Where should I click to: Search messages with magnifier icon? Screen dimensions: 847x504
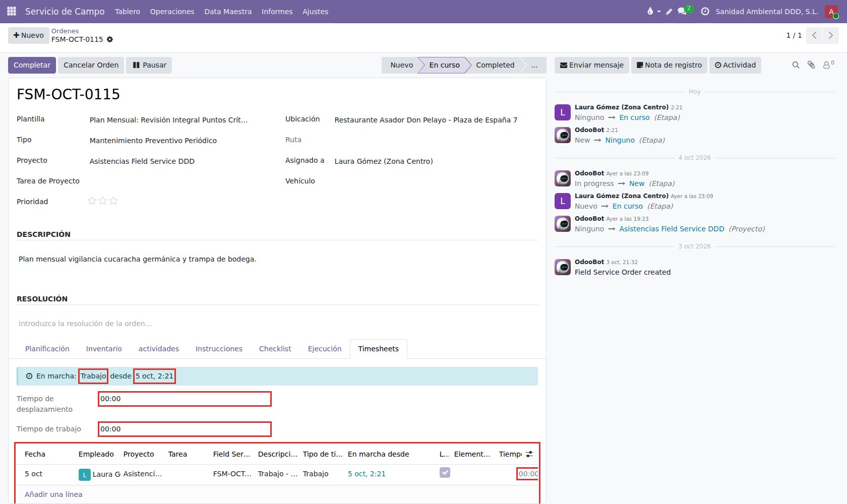[796, 65]
